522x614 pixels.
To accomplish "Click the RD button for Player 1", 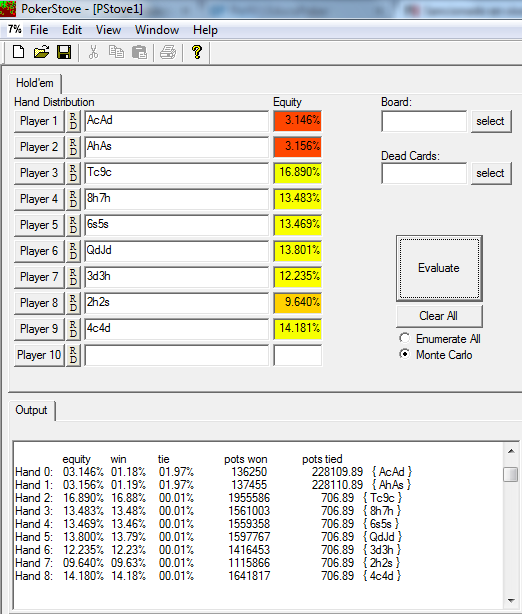I will (73, 121).
